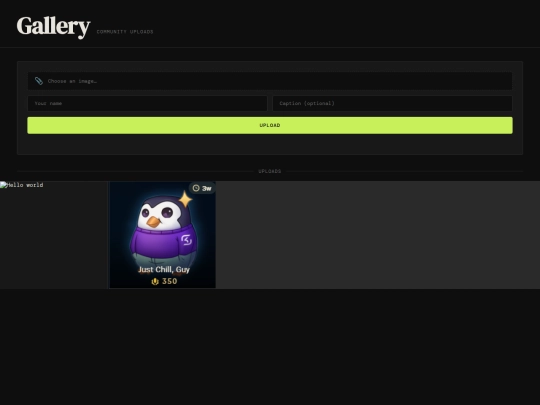
Task: Click the green UPLOAD button
Action: 270,125
